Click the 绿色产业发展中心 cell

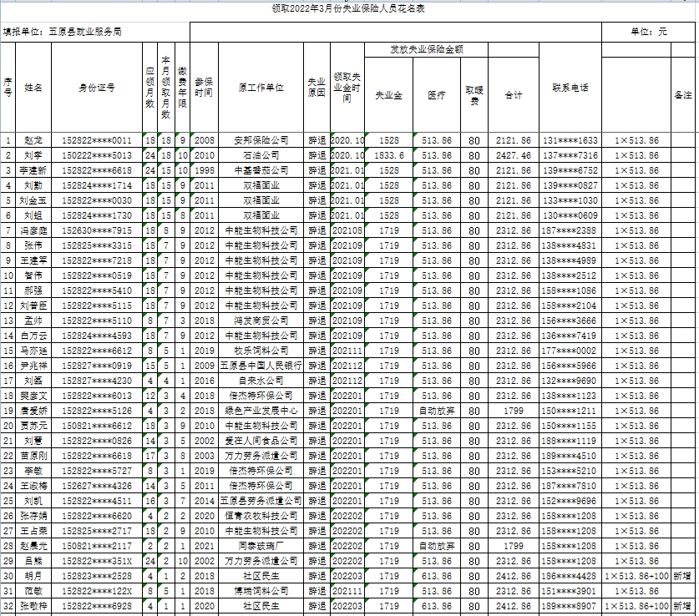(x=261, y=411)
